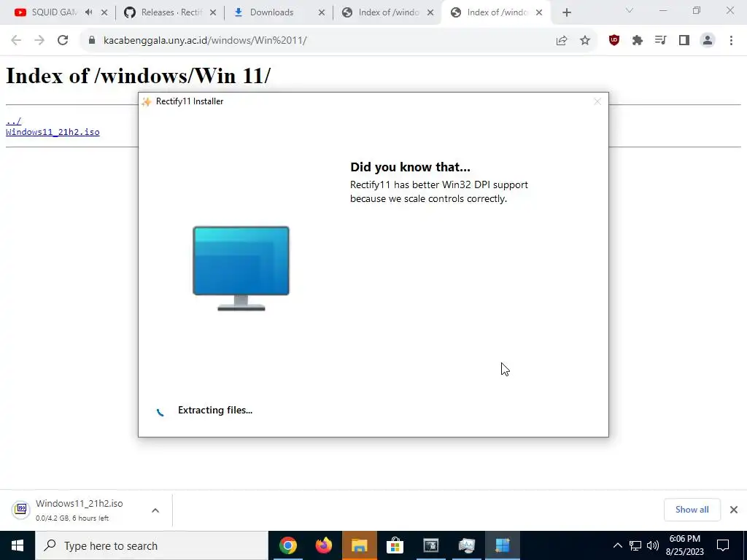
Task: Open a new tab with plus button
Action: (x=566, y=13)
